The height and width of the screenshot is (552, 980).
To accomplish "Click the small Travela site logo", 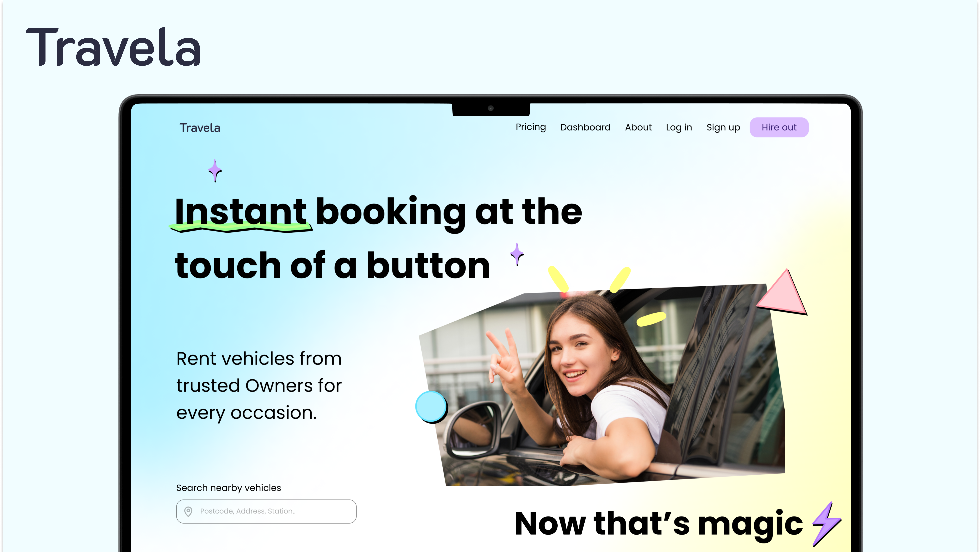I will [200, 128].
